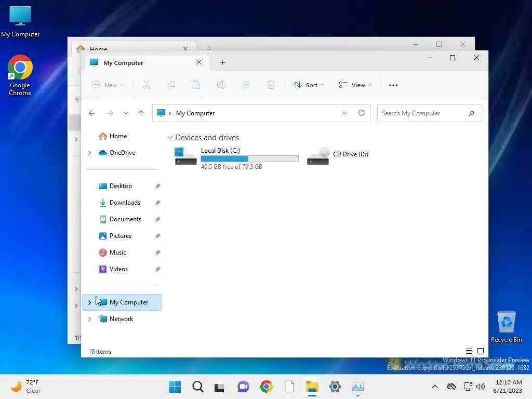532x399 pixels.
Task: Open the three-dot See more menu
Action: coord(393,85)
